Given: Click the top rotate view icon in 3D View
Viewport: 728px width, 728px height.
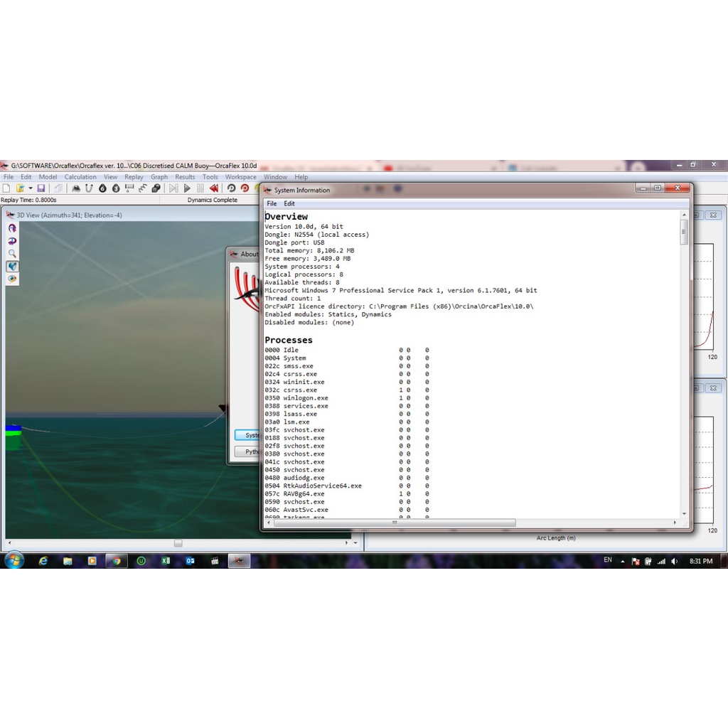Looking at the screenshot, I should pyautogui.click(x=12, y=228).
